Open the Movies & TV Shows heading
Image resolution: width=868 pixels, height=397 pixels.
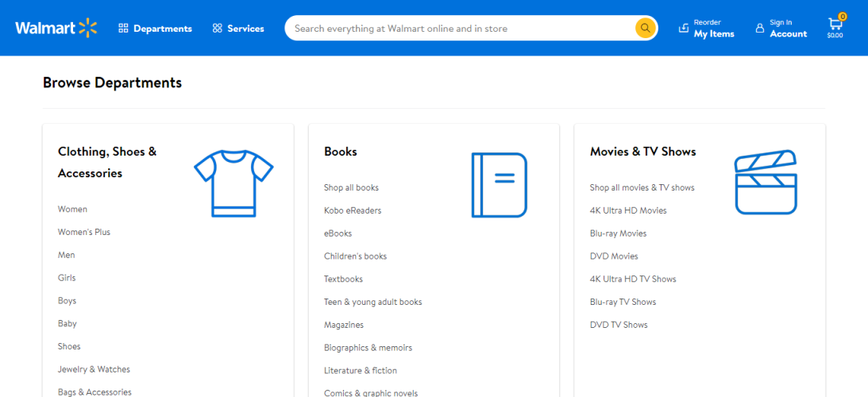pos(642,151)
